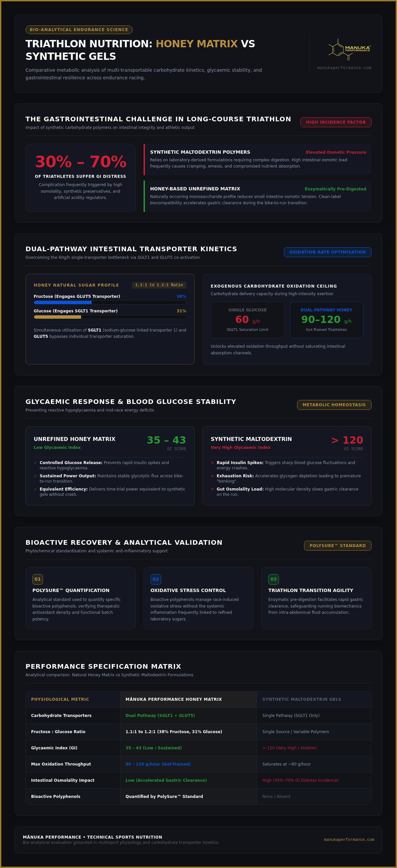
Task: Click the red cross beside Rapid Insulin Spikes
Action: (212, 463)
